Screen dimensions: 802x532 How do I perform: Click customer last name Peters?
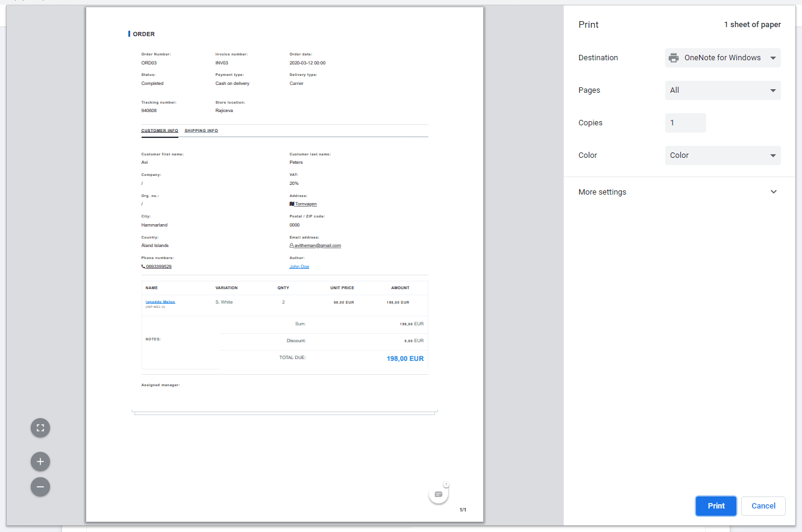pos(296,163)
